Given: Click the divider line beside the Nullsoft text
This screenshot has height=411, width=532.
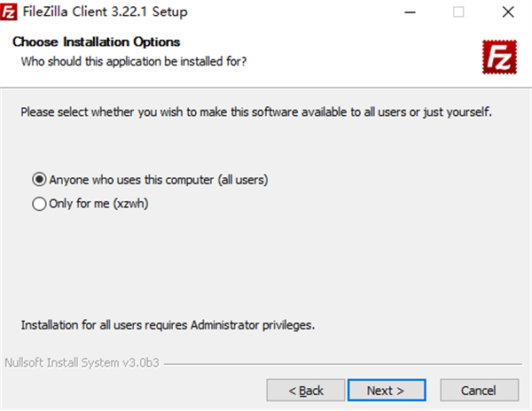Looking at the screenshot, I should [346, 364].
